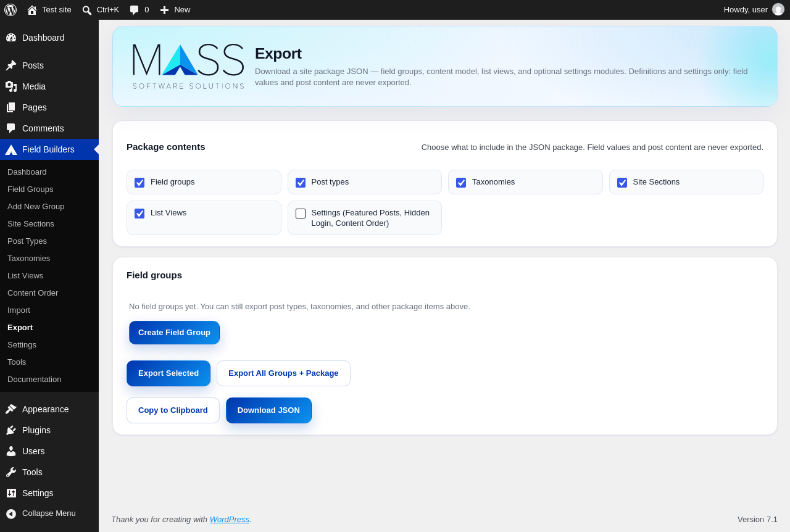Follow the WordPress footer link

[x=230, y=520]
